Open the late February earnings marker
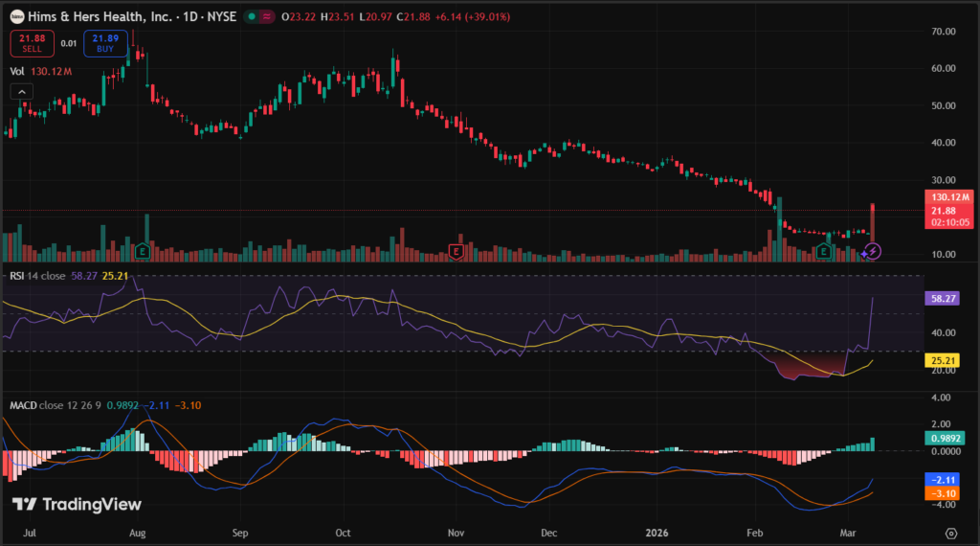 coord(824,251)
